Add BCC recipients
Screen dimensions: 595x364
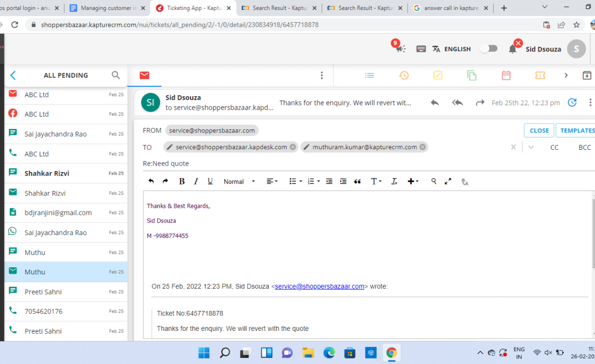(585, 147)
